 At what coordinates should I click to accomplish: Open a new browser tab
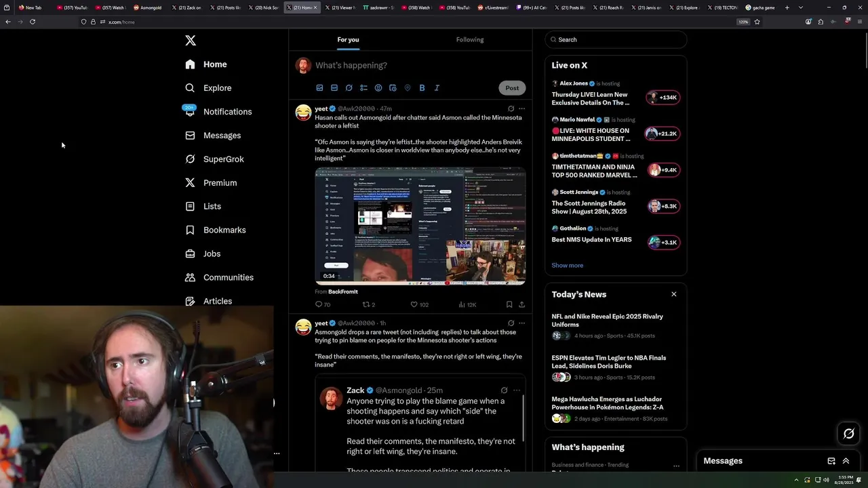click(787, 7)
